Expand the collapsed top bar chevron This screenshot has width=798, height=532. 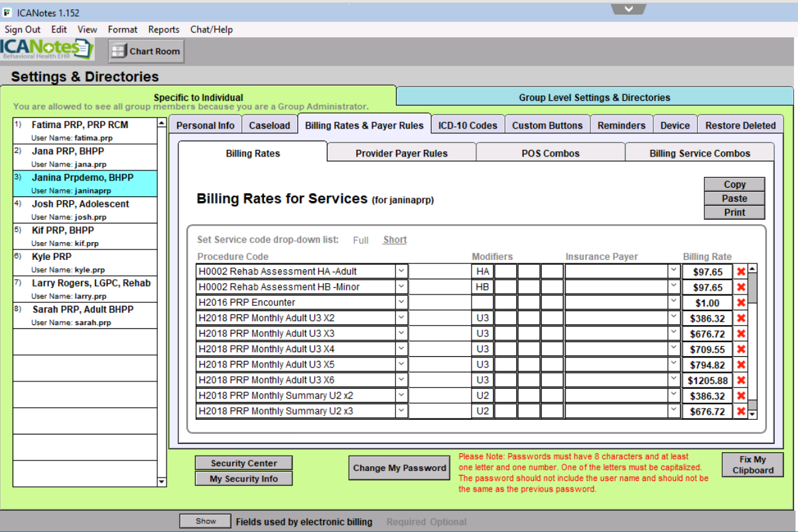click(629, 9)
